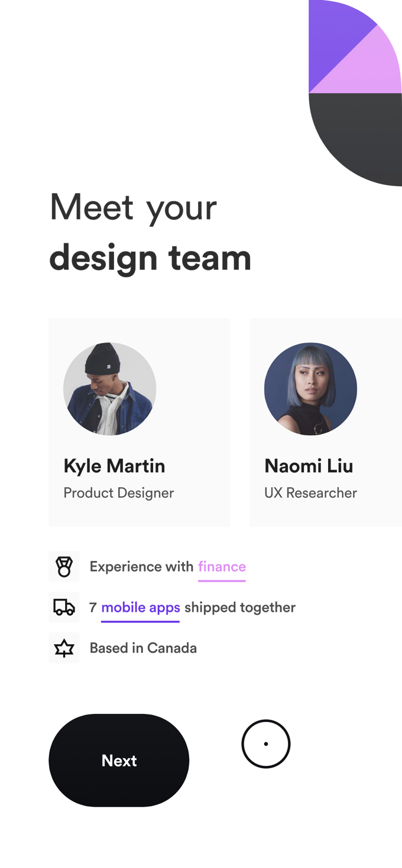Click the Product Designer label under Kyle Martin
Image resolution: width=402 pixels, height=868 pixels.
tap(118, 492)
